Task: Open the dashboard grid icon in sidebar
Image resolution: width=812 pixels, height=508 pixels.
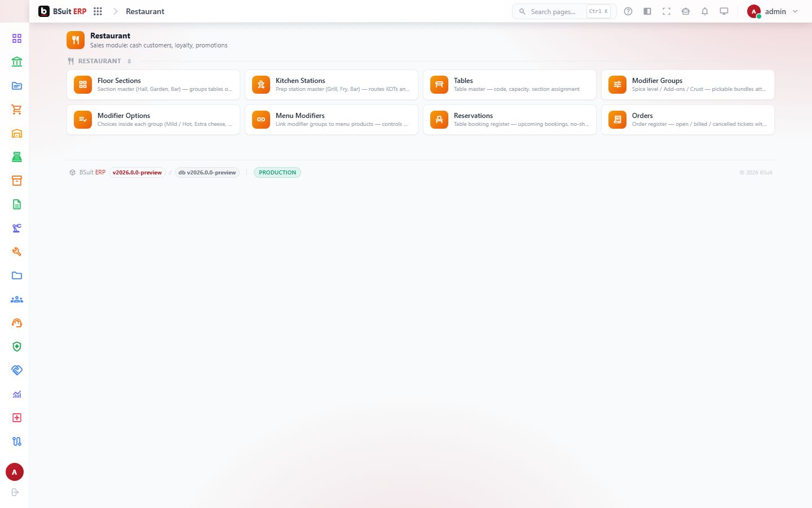Action: click(17, 38)
